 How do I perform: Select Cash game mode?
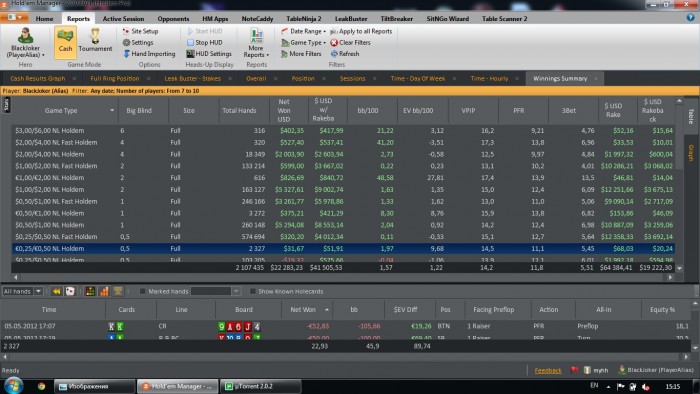[x=65, y=42]
